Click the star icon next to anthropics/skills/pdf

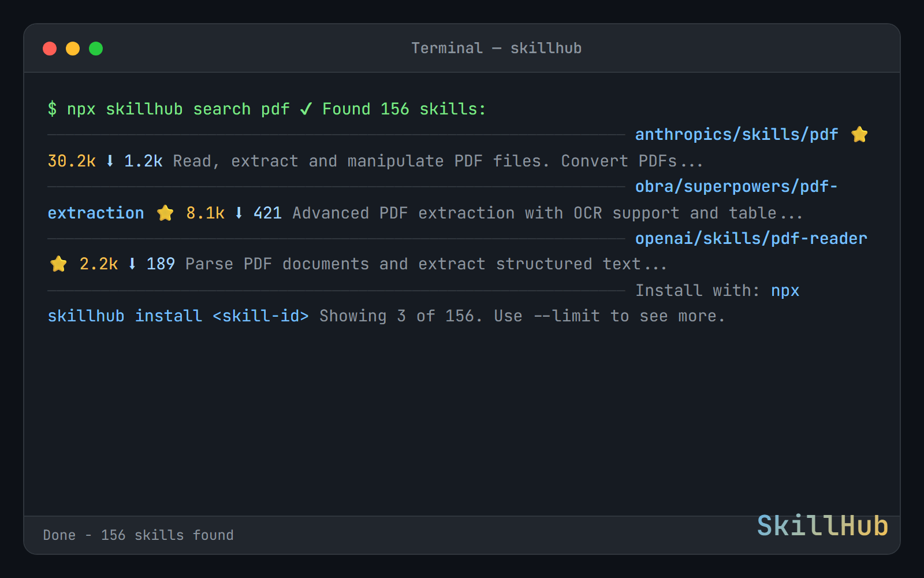[x=860, y=134]
